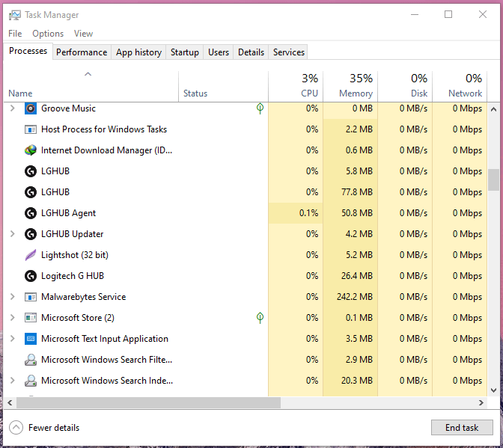Sort processes by Memory column

pos(350,87)
